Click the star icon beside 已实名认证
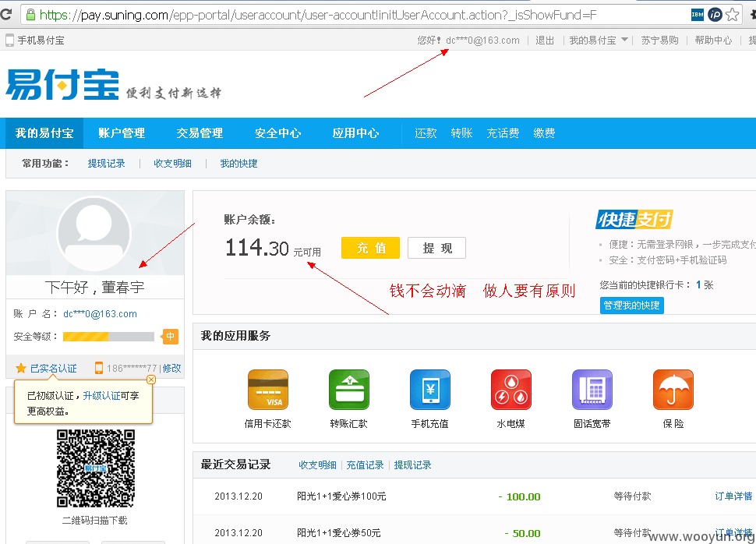Image resolution: width=756 pixels, height=544 pixels. tap(21, 369)
